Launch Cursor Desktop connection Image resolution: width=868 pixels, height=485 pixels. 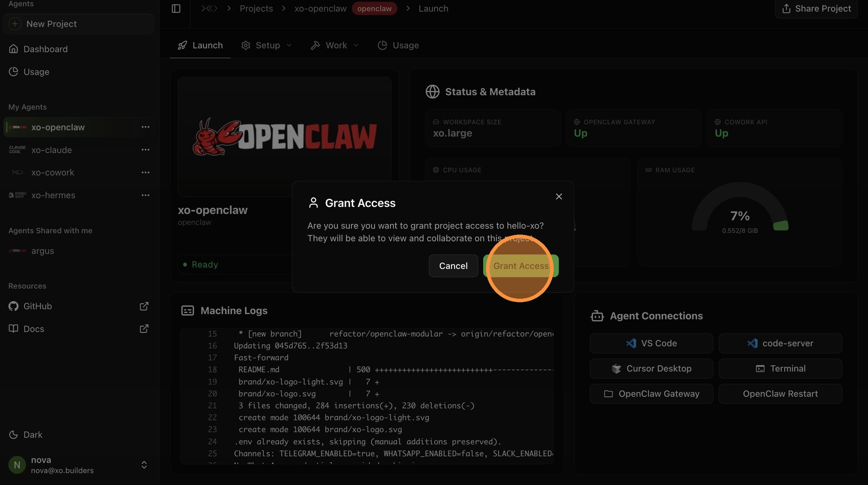click(x=651, y=368)
